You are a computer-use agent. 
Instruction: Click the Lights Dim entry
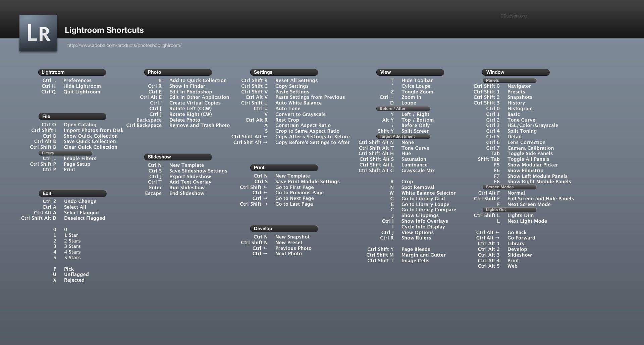pyautogui.click(x=521, y=215)
